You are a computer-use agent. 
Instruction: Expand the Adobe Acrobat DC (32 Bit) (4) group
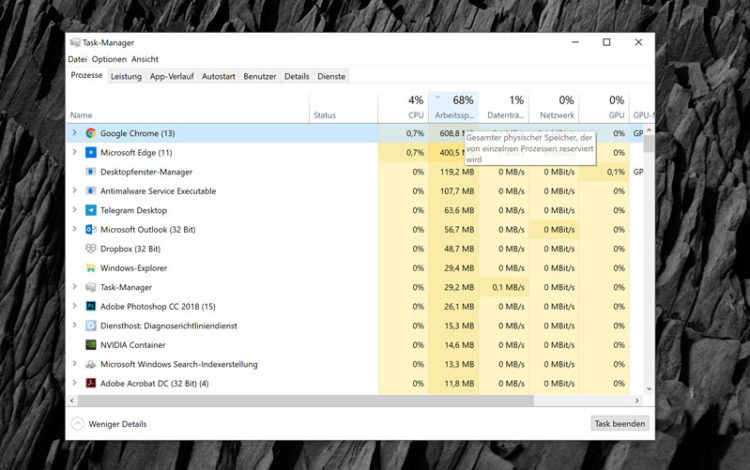pyautogui.click(x=75, y=383)
